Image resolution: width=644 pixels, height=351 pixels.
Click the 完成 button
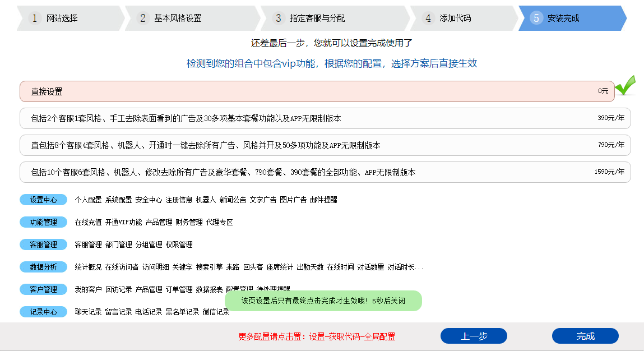[585, 336]
